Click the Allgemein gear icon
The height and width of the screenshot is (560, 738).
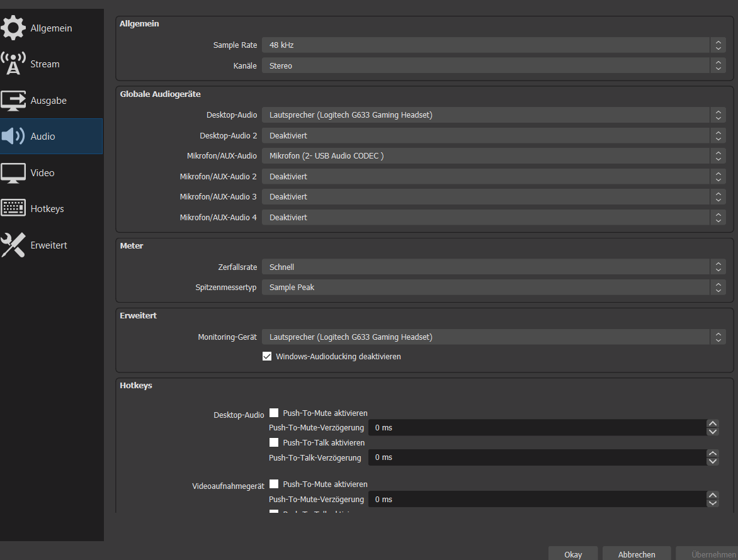13,28
